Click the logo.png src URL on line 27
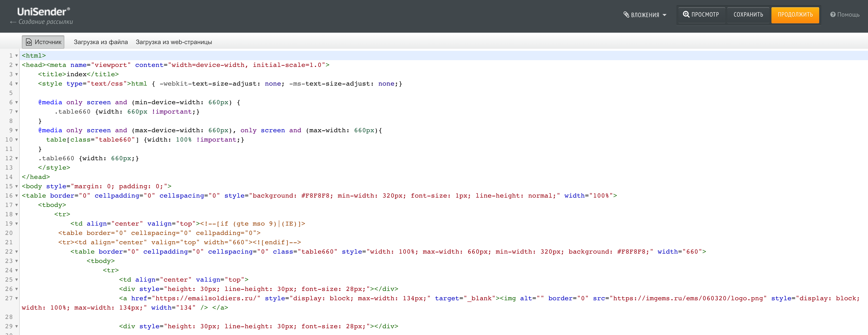 coord(688,298)
